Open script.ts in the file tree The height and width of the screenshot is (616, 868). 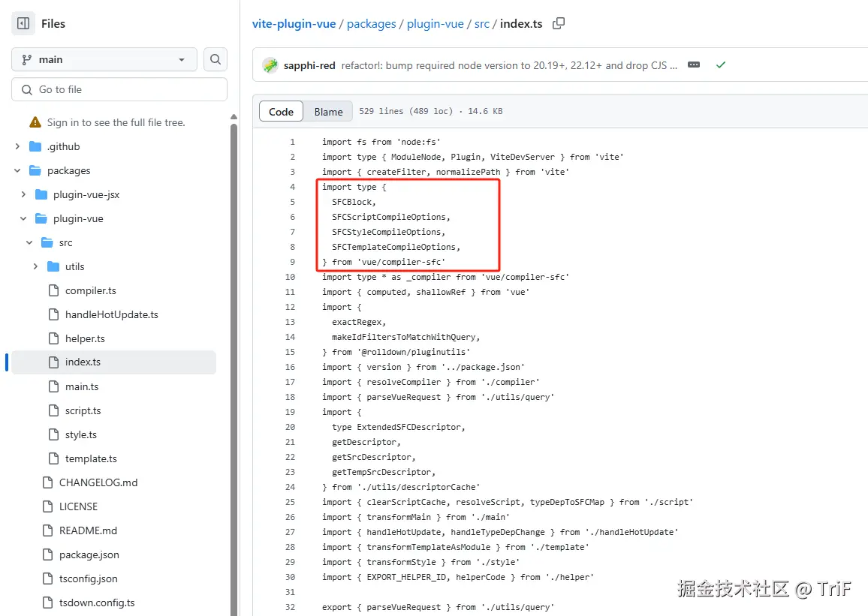(x=83, y=411)
